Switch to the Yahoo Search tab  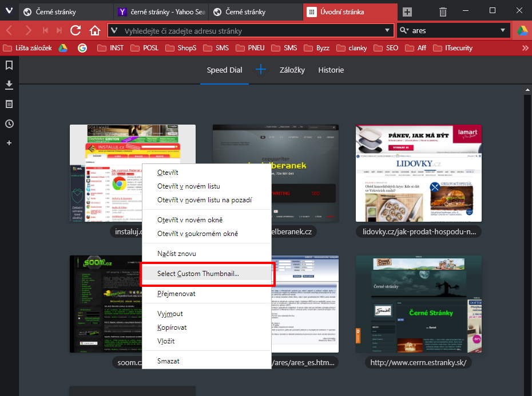pos(161,12)
